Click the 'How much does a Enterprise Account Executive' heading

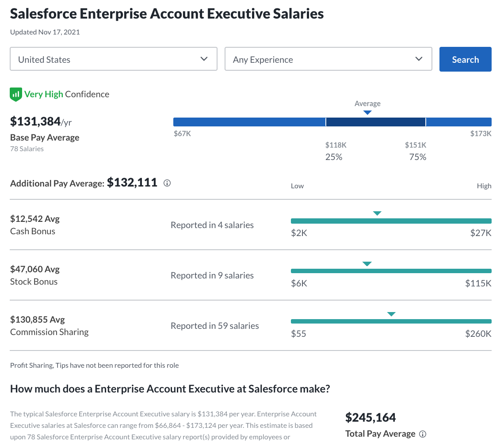pyautogui.click(x=170, y=389)
